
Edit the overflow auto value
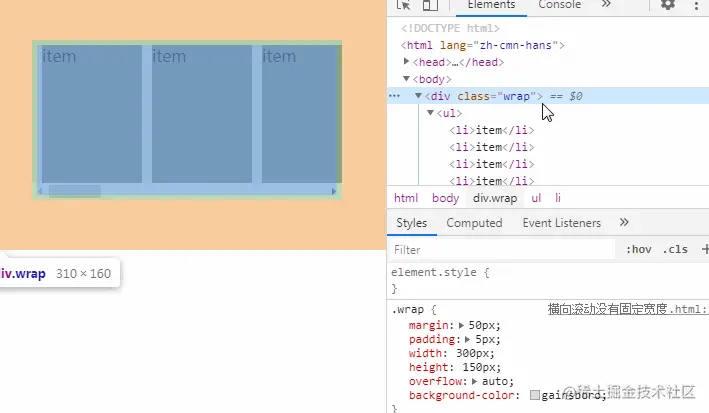(x=494, y=381)
